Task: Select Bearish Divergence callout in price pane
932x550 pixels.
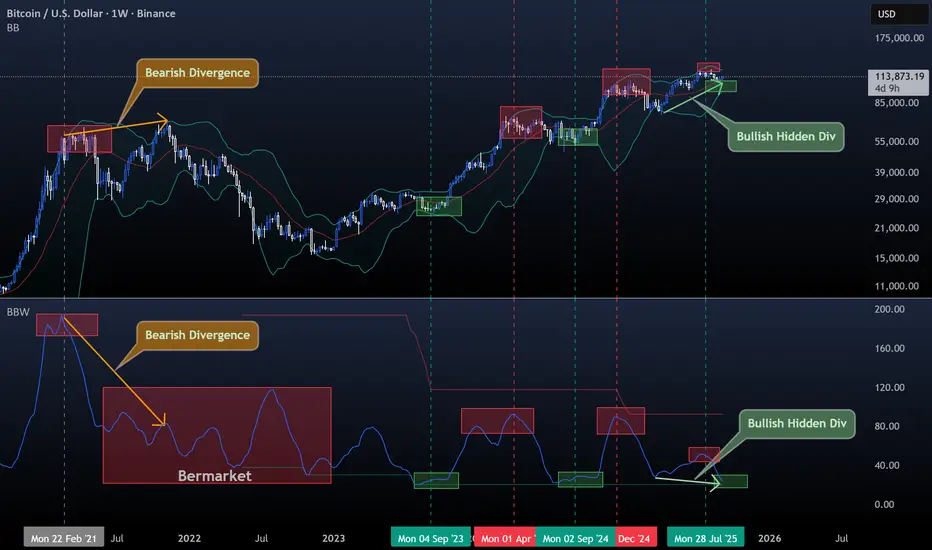Action: (197, 73)
